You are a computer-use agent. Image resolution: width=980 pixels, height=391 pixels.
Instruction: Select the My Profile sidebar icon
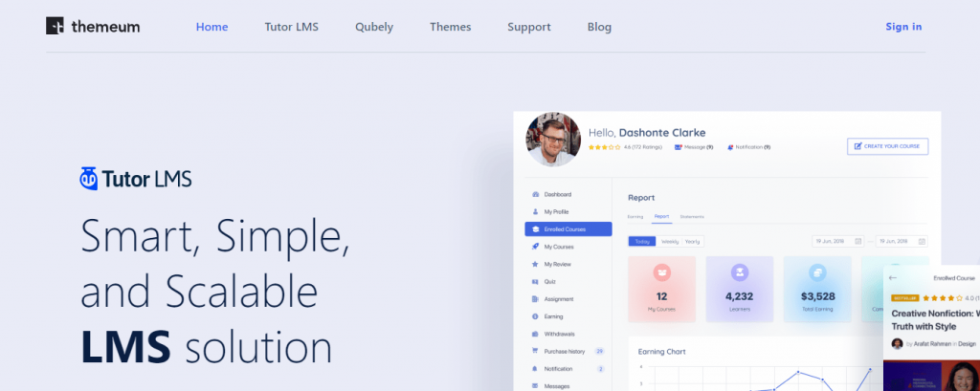[x=535, y=211]
